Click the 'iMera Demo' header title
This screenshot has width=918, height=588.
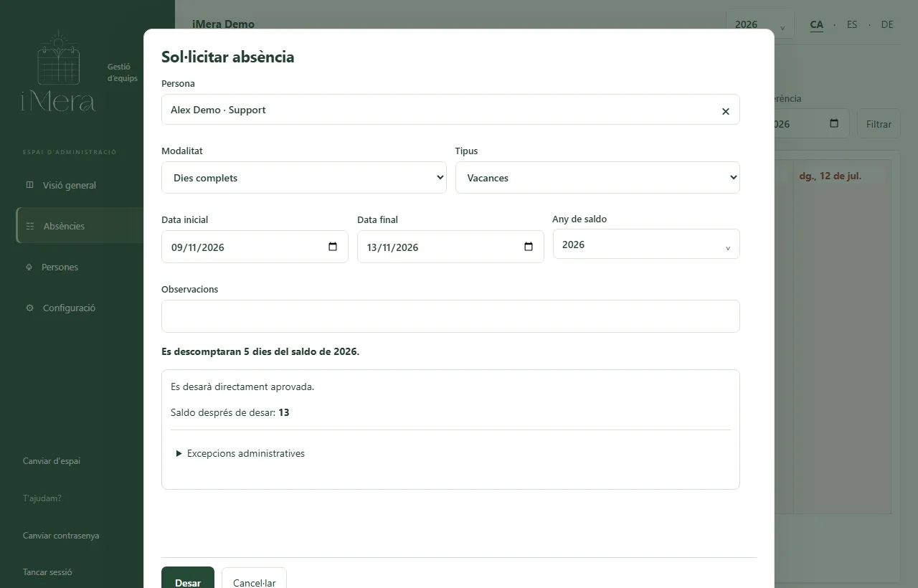223,24
